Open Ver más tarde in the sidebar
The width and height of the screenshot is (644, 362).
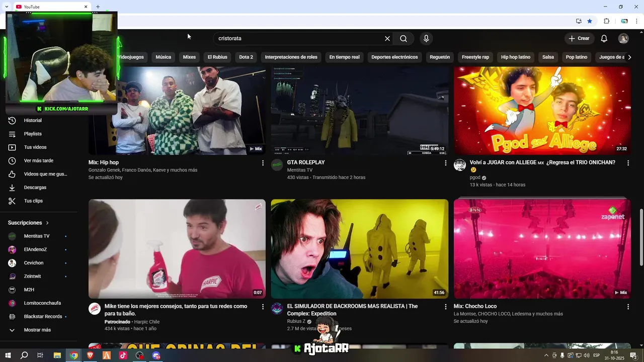pos(39,161)
